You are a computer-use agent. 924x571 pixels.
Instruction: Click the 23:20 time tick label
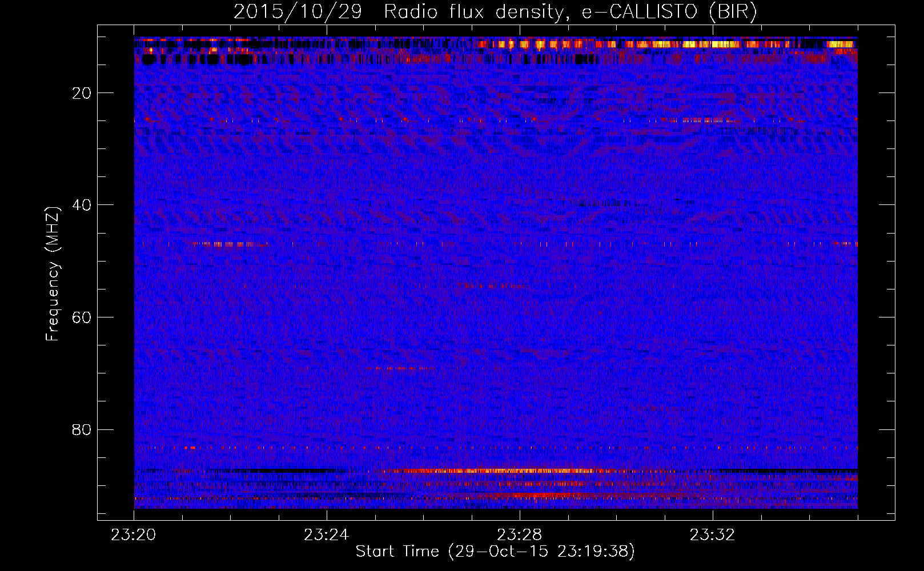click(x=134, y=535)
